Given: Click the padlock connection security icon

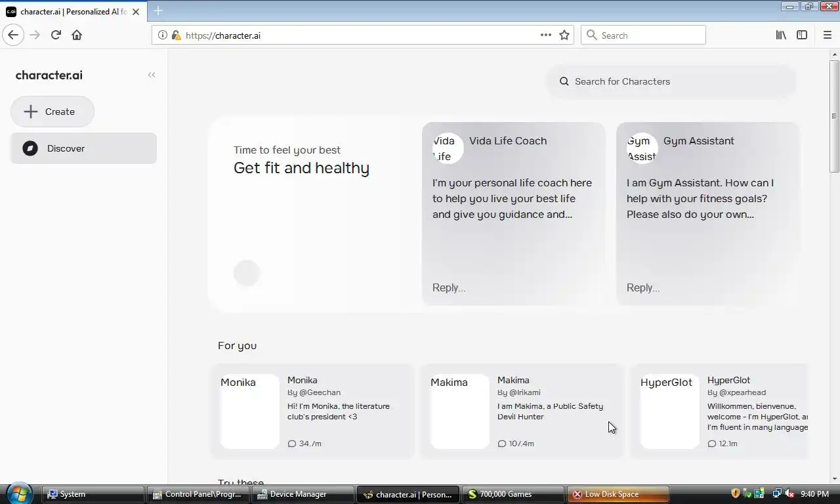Looking at the screenshot, I should (x=176, y=35).
